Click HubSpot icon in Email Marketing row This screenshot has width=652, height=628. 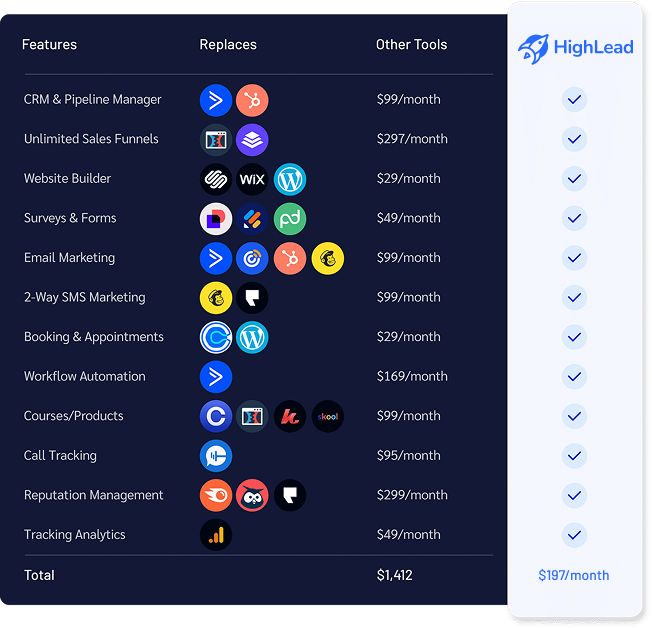click(290, 258)
